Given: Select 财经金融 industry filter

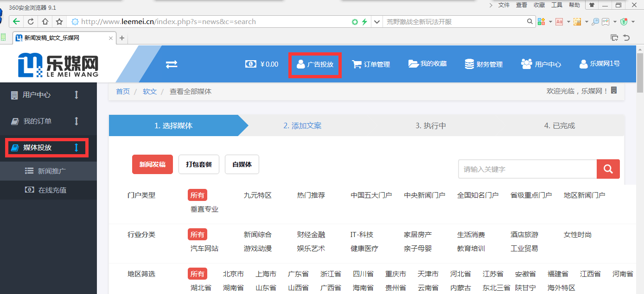Looking at the screenshot, I should tap(311, 235).
